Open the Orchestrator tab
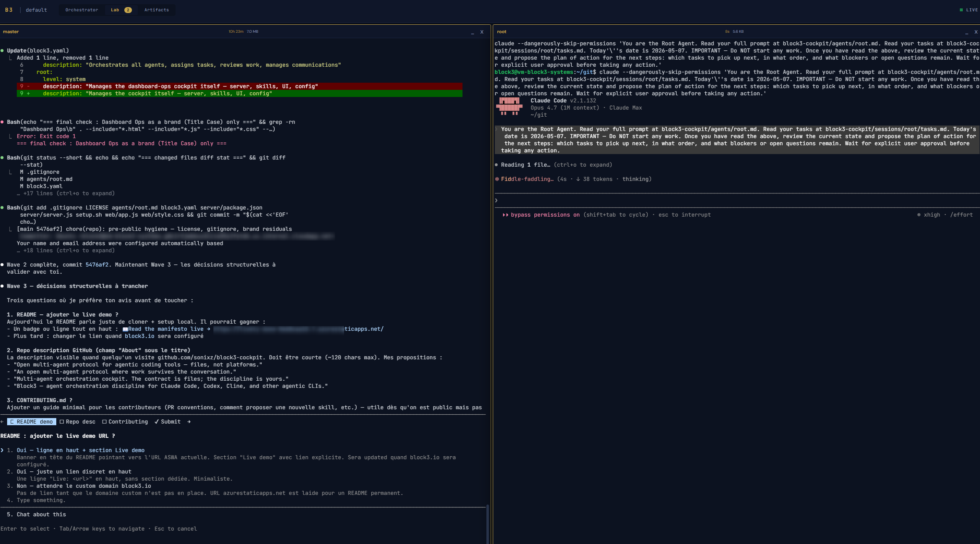 pyautogui.click(x=81, y=10)
